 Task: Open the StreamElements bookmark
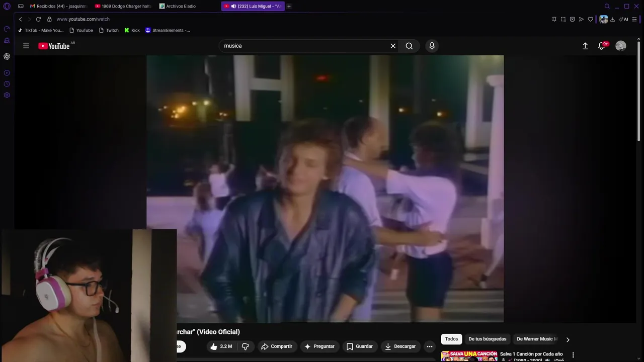pos(168,30)
